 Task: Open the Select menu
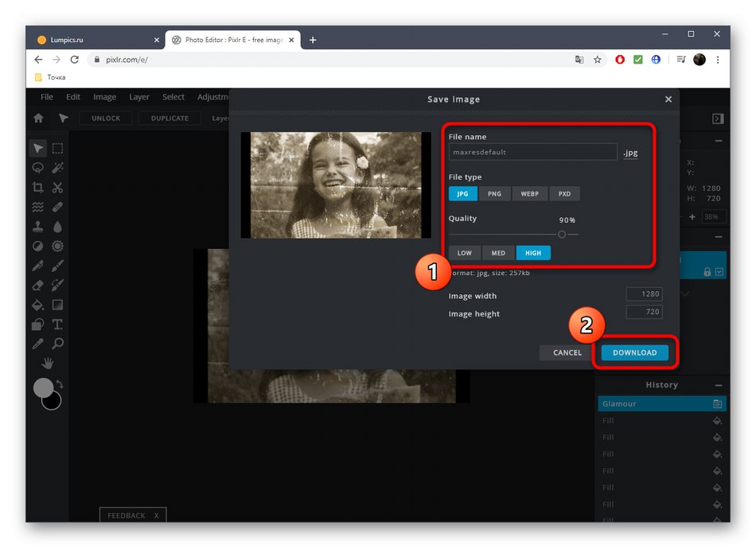[x=173, y=97]
